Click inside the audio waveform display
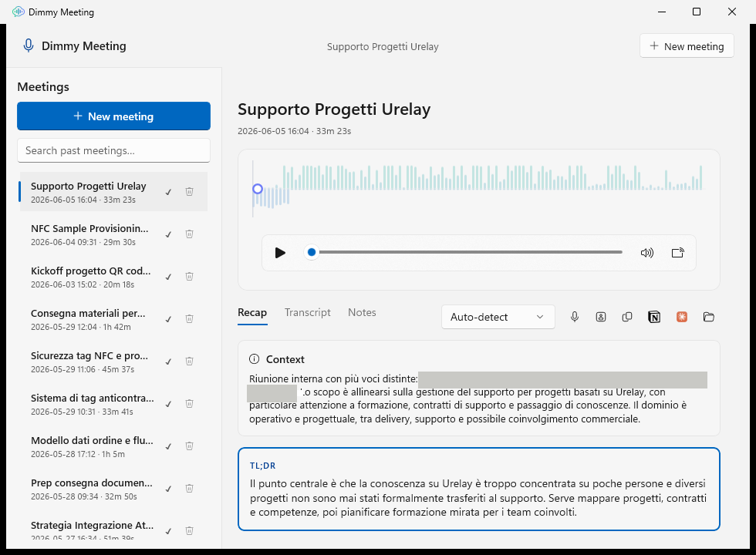 tap(478, 188)
